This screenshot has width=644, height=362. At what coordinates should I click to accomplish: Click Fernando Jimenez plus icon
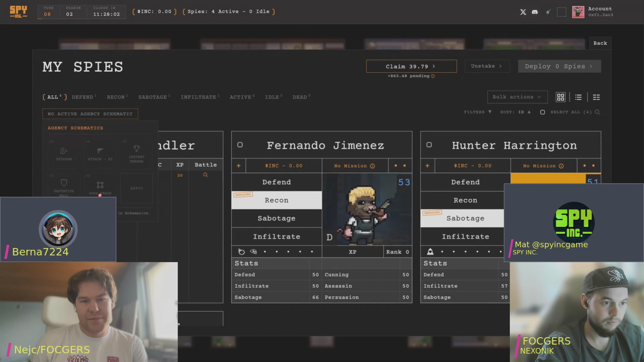[238, 166]
